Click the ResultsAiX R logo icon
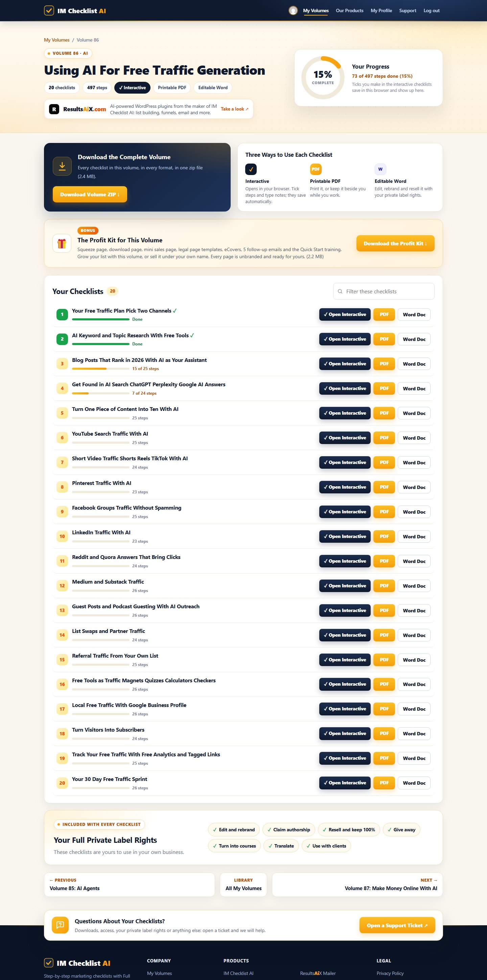 click(54, 109)
